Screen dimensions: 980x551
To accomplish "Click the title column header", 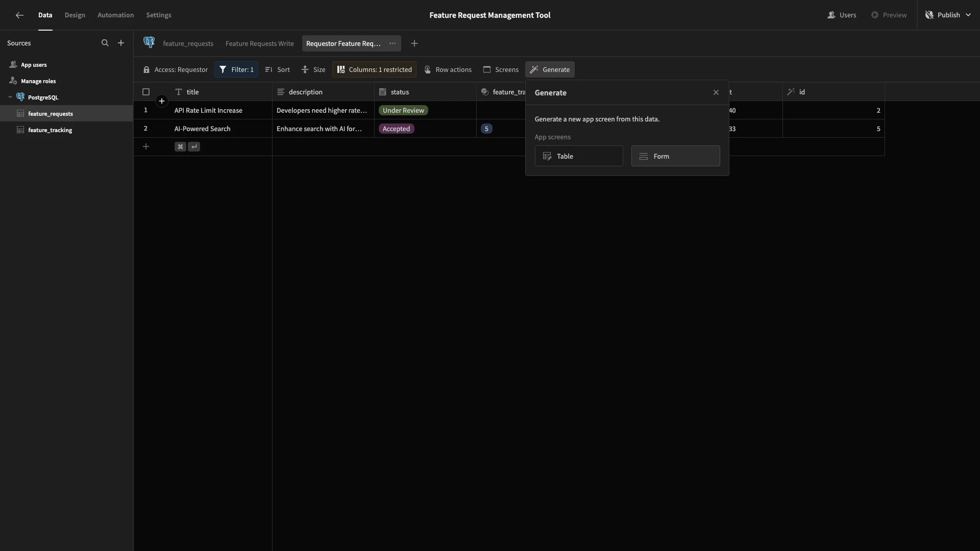I will pos(221,92).
